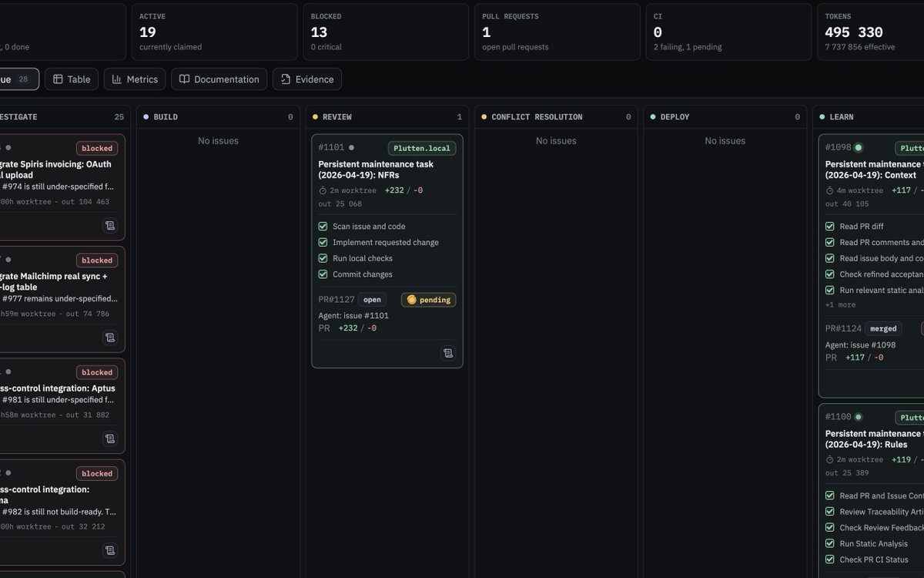Toggle 'Commit changes' checkbox
The height and width of the screenshot is (578, 924).
[323, 274]
